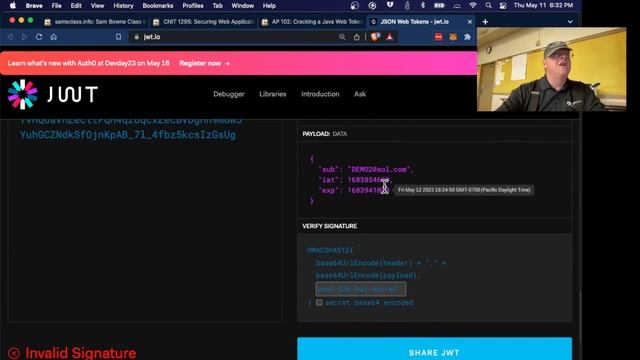Open Wi-Fi status menu

(x=473, y=6)
